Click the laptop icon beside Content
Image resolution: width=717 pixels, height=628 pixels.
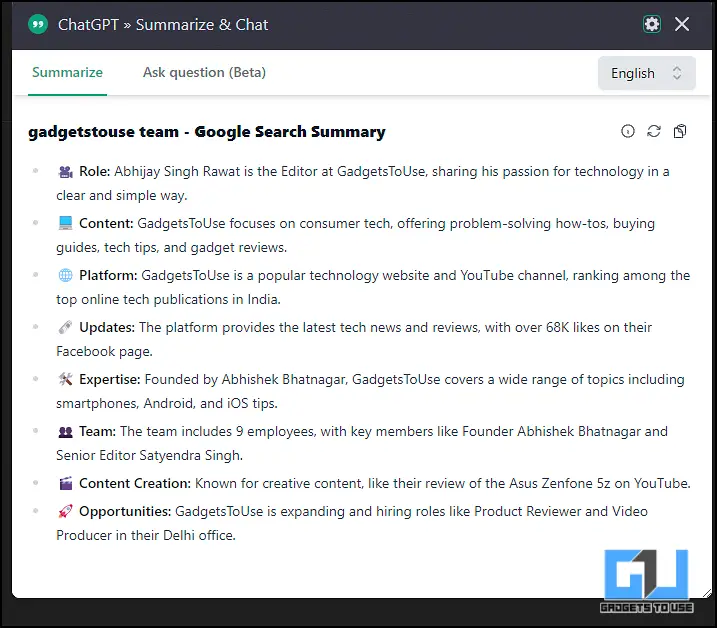[x=65, y=223]
